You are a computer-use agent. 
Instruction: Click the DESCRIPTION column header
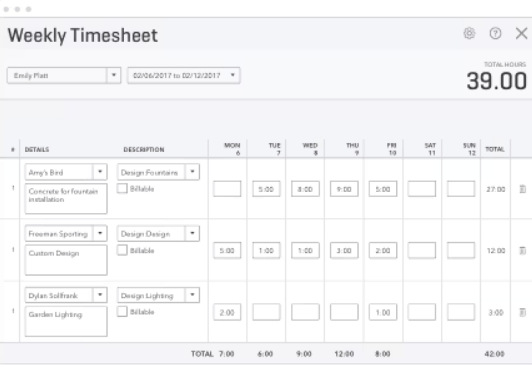144,149
